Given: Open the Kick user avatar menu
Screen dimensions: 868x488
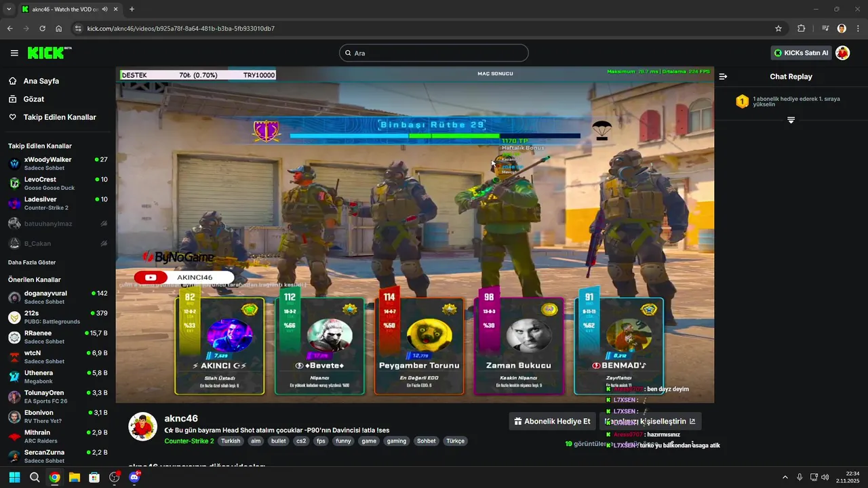Looking at the screenshot, I should [843, 53].
